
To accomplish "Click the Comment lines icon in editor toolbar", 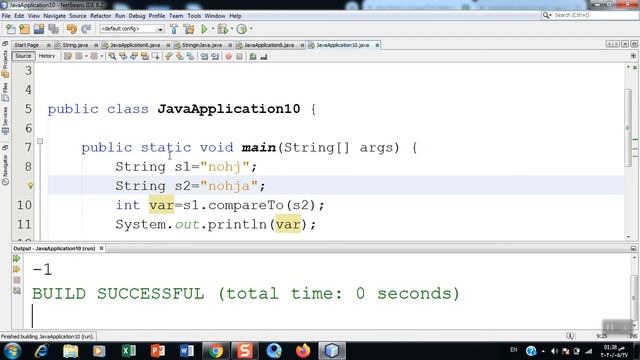I will coord(253,56).
